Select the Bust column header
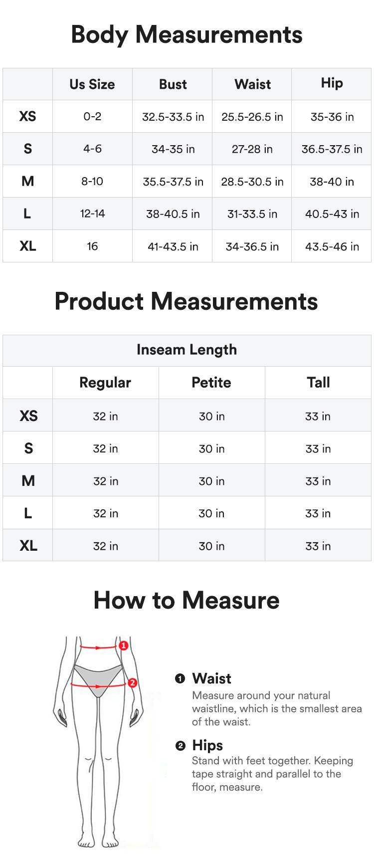 (x=173, y=84)
